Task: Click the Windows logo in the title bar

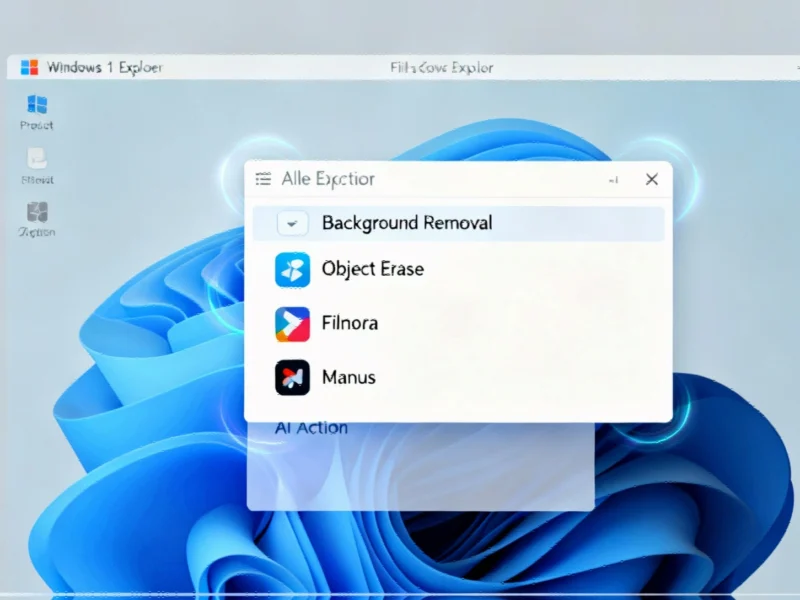Action: (x=29, y=68)
